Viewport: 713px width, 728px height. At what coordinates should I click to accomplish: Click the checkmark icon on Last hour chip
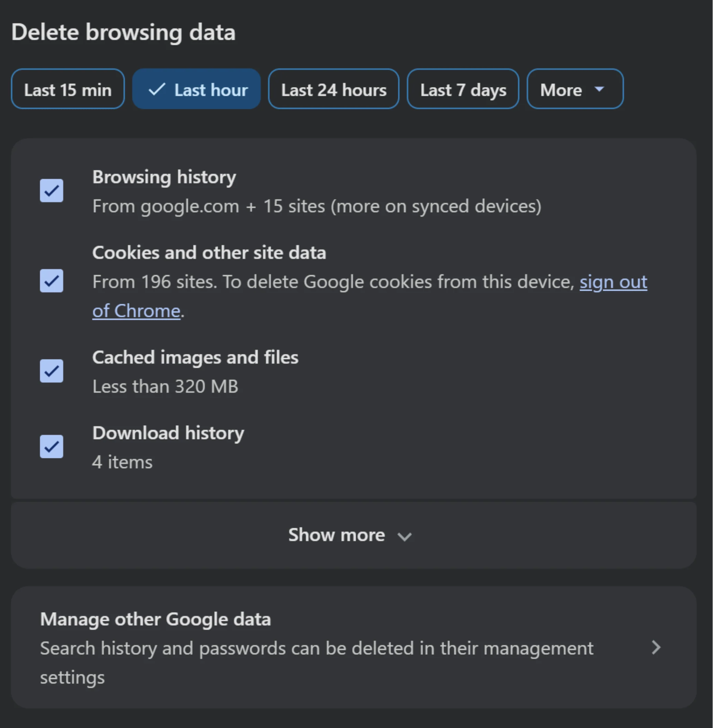pyautogui.click(x=157, y=89)
